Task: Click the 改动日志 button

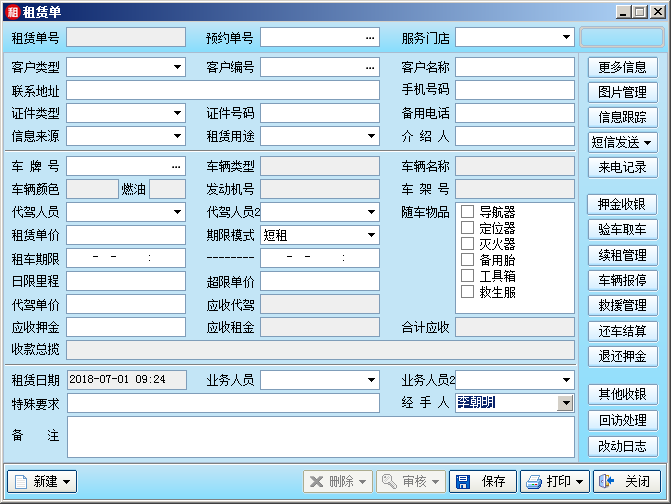Action: (x=622, y=447)
